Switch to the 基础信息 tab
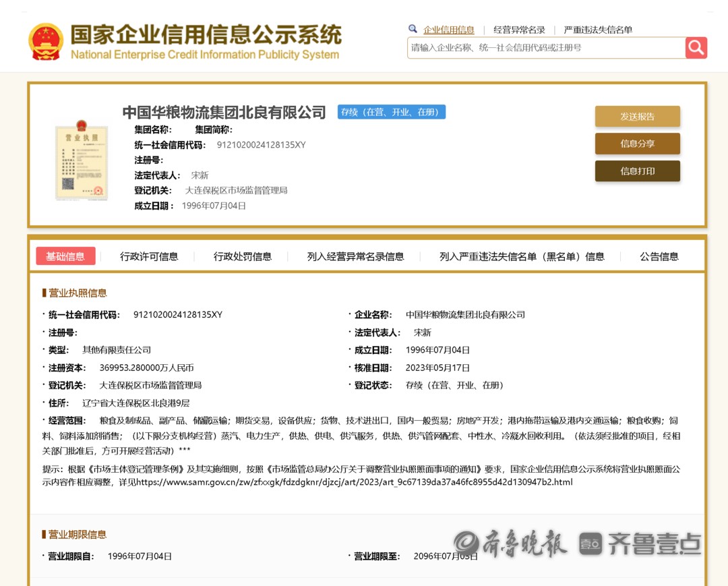The image size is (728, 586). tap(65, 256)
